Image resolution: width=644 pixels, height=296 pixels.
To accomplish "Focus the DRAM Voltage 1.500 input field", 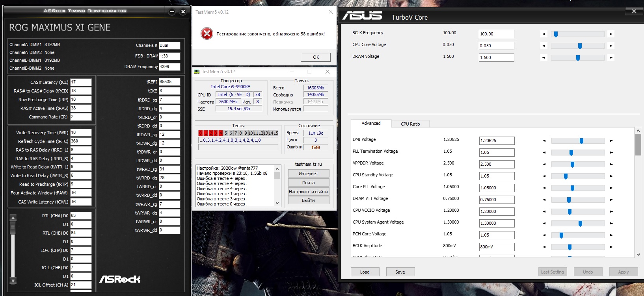I will (497, 57).
